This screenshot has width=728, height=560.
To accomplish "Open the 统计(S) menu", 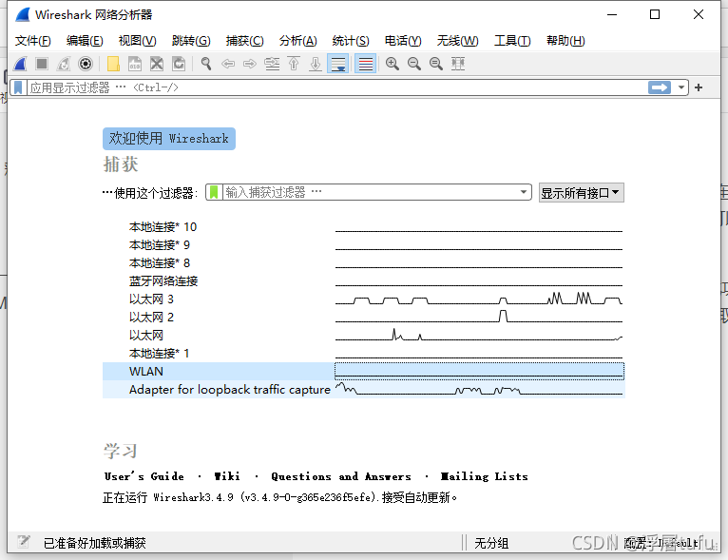I will pyautogui.click(x=351, y=41).
